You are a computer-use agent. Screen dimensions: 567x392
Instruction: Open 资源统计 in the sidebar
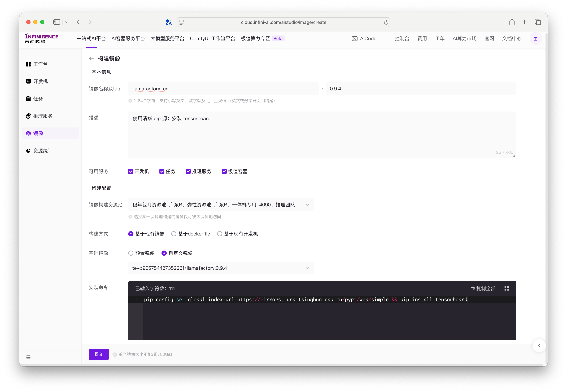click(50, 151)
